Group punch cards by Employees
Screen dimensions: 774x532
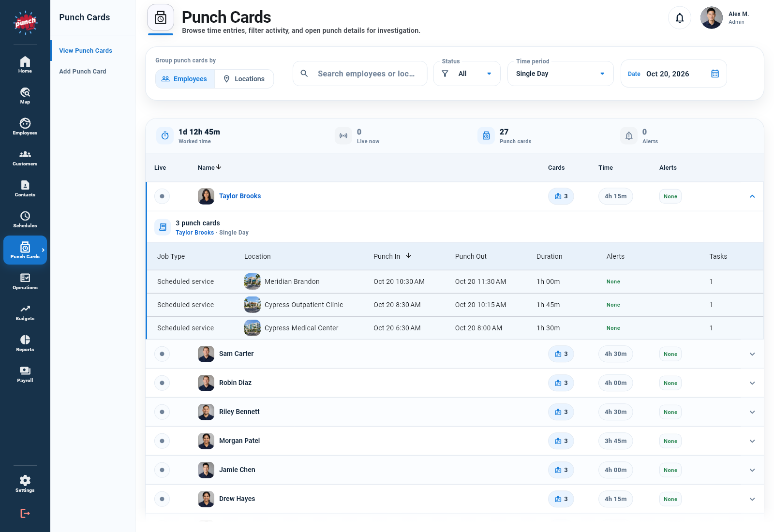point(185,79)
